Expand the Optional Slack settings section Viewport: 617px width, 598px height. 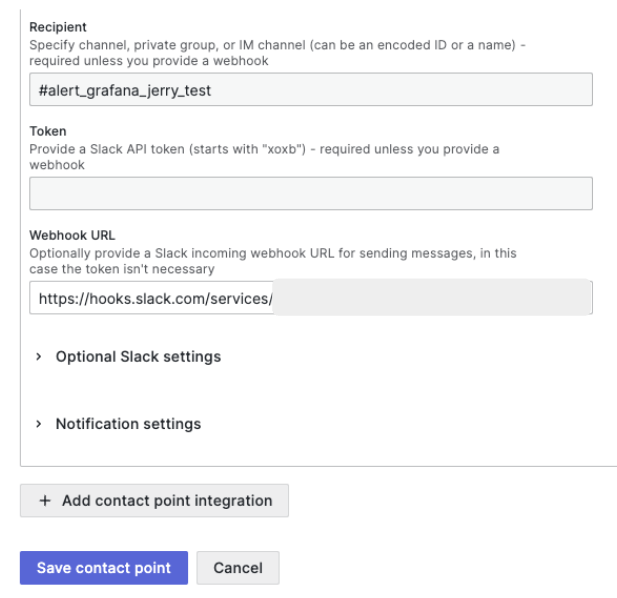click(x=138, y=357)
